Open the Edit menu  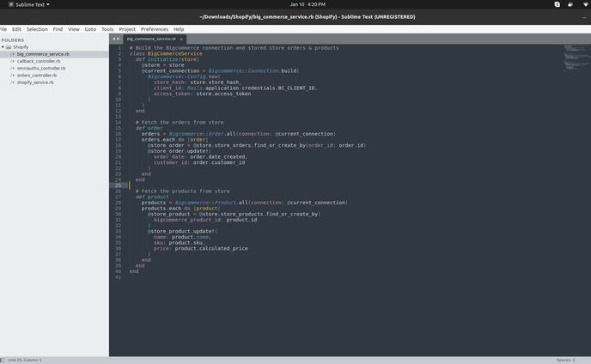(16, 29)
